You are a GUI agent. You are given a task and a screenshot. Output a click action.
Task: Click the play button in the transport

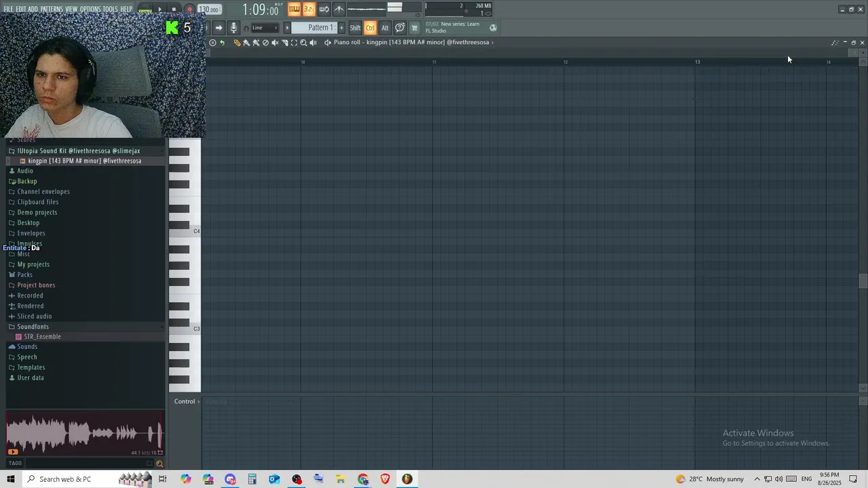click(160, 9)
